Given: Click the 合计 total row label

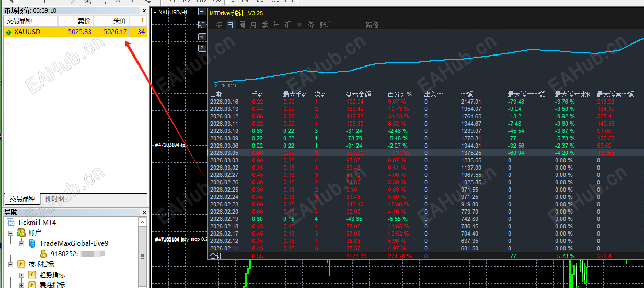Looking at the screenshot, I should (x=216, y=256).
